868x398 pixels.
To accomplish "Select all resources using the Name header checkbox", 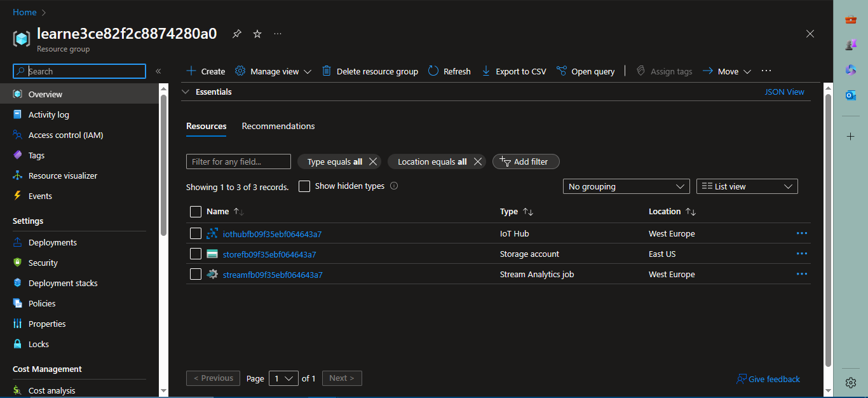I will (195, 211).
